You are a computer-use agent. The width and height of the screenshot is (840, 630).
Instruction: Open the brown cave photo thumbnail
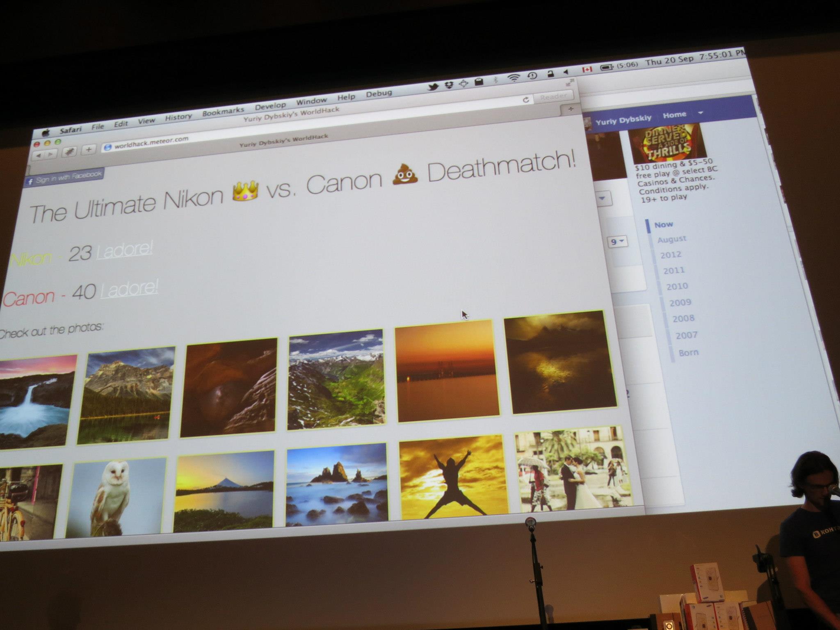tap(229, 387)
